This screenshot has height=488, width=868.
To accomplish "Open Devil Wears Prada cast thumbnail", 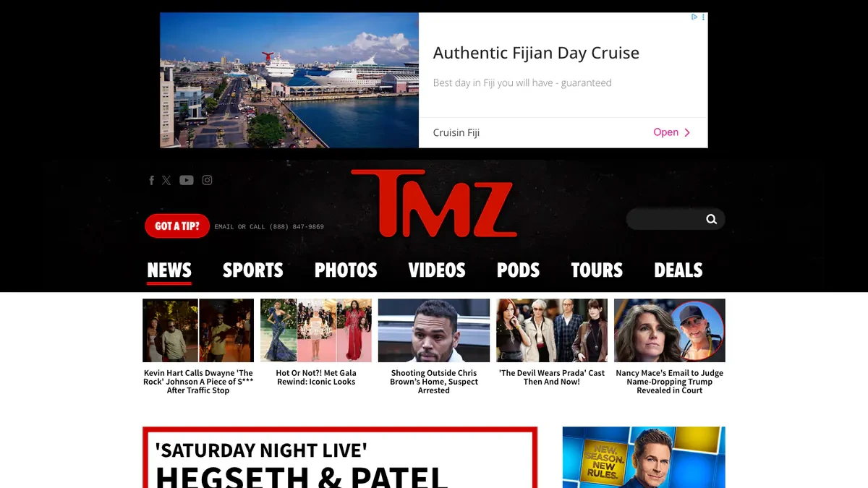I will pyautogui.click(x=552, y=330).
